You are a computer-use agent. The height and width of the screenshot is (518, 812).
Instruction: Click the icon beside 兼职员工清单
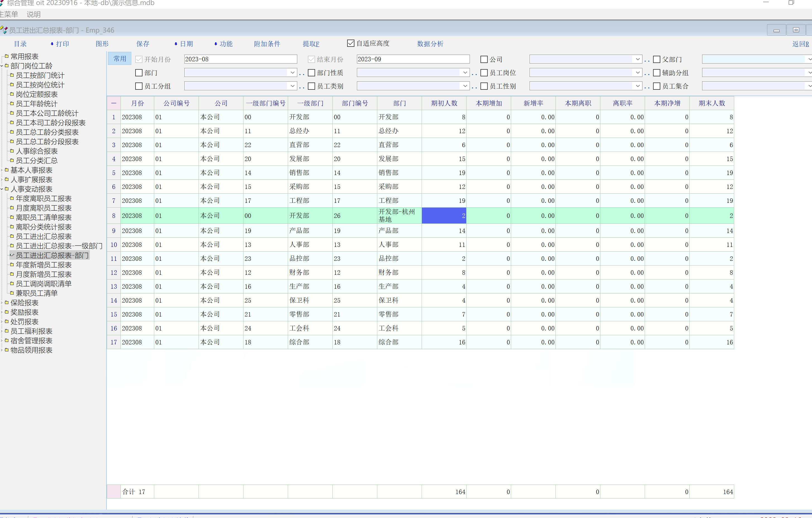[x=12, y=293]
